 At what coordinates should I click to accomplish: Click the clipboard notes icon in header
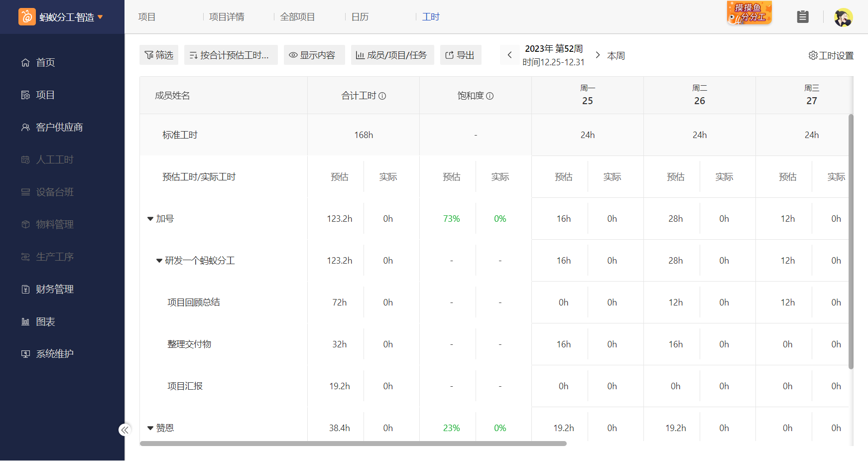[x=802, y=17]
